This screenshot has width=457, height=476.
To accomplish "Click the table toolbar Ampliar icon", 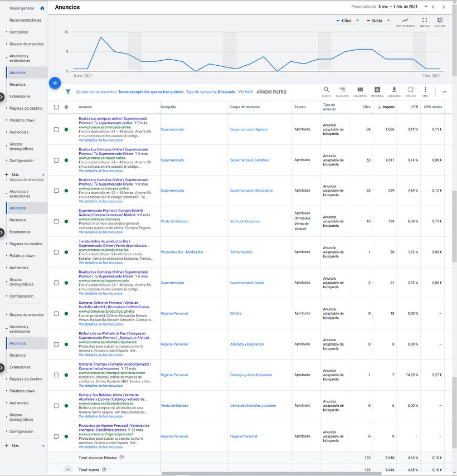I will [411, 90].
